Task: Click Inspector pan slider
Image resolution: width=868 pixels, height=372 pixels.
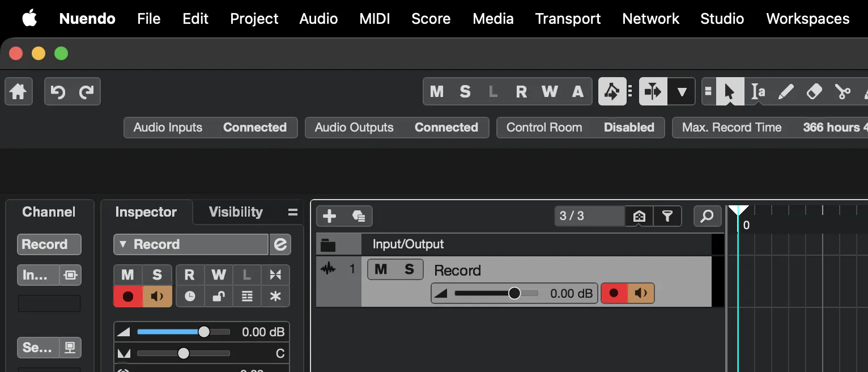Action: (x=183, y=354)
